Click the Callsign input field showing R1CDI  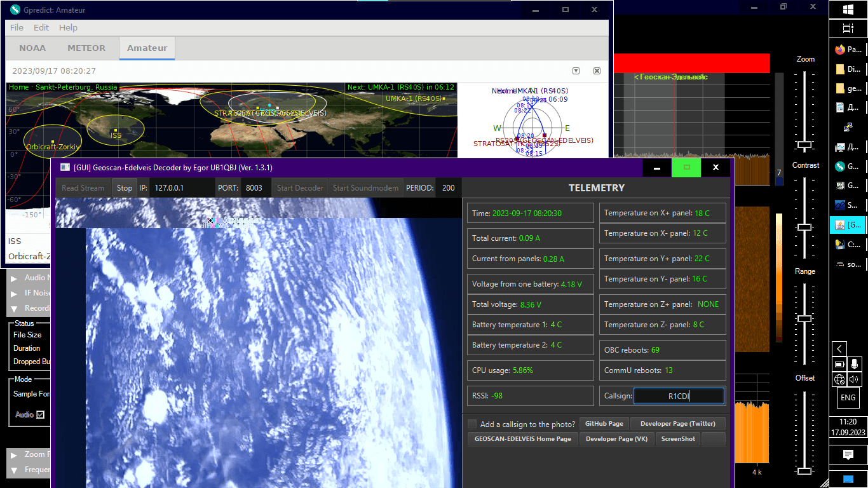[x=678, y=395]
